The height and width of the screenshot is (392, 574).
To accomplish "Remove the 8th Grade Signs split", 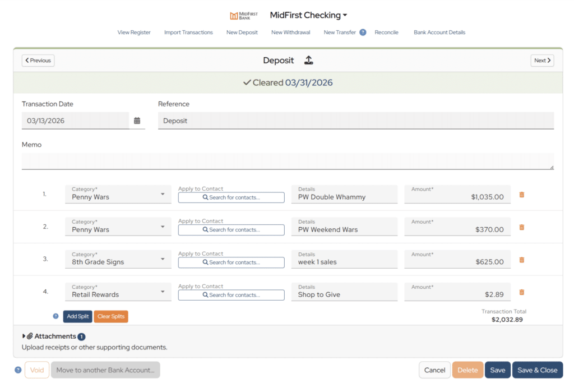I will tap(522, 260).
